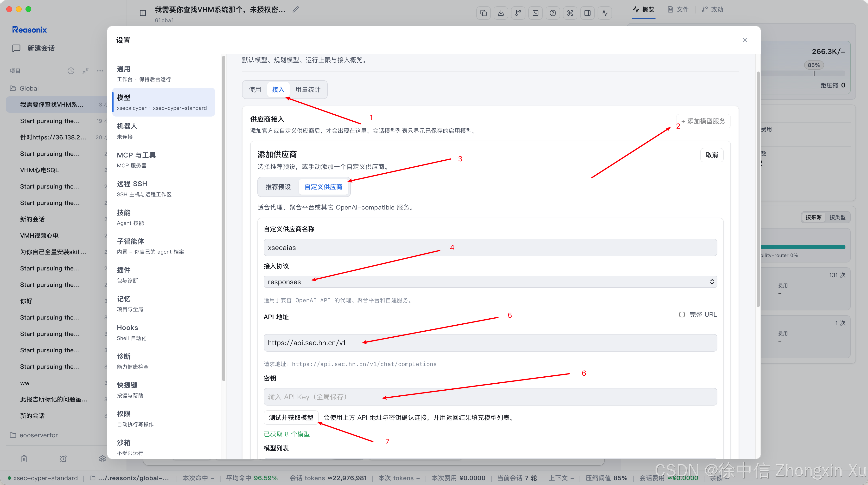Screen dimensions: 868x485
Task: Open the command shortcuts icon
Action: click(570, 13)
